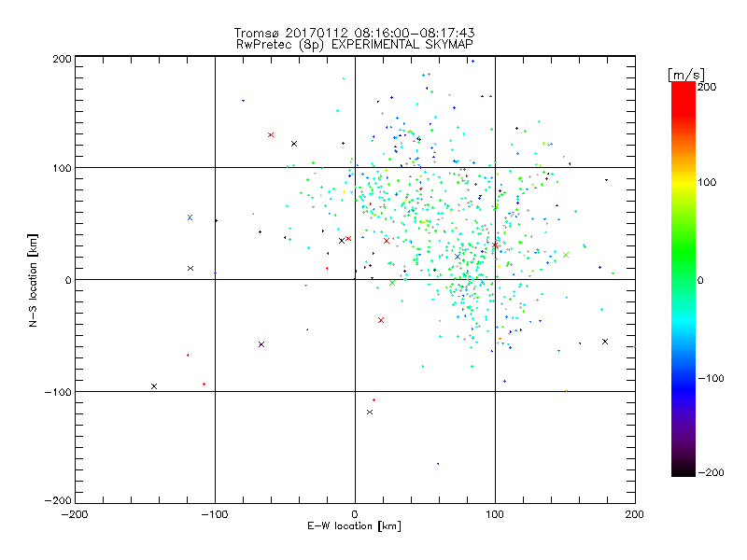Select the green X marker near E-W 26, N-S -3
This screenshot has width=747, height=560.
coord(392,283)
